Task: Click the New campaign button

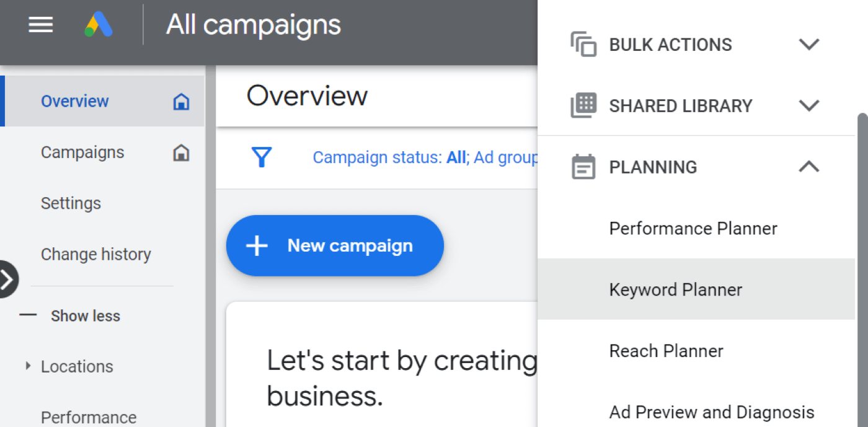Action: 335,245
